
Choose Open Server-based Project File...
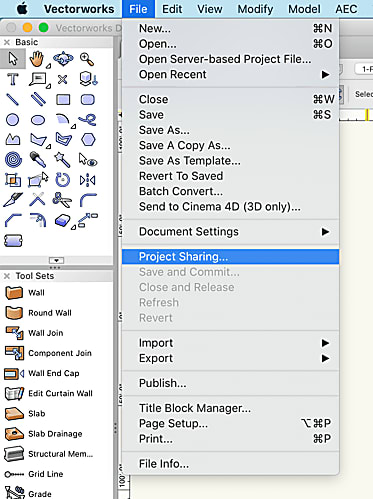pyautogui.click(x=231, y=59)
